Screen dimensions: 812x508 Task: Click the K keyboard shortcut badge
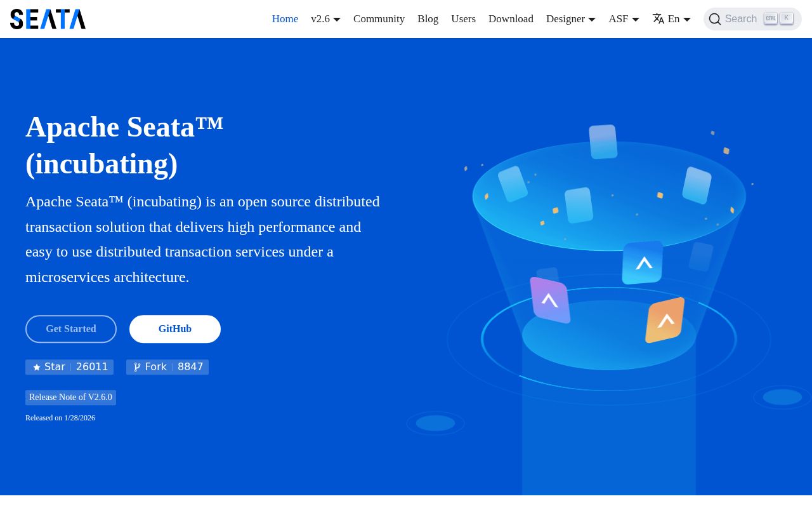[787, 18]
